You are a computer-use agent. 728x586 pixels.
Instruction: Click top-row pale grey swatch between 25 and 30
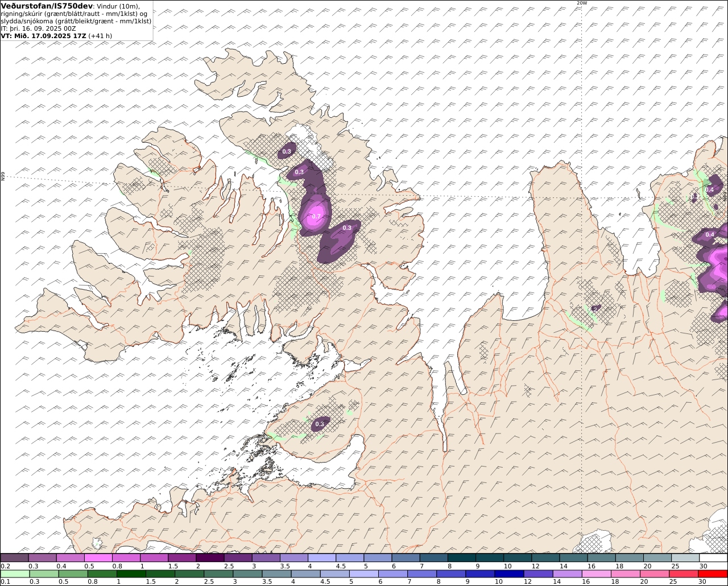(685, 558)
